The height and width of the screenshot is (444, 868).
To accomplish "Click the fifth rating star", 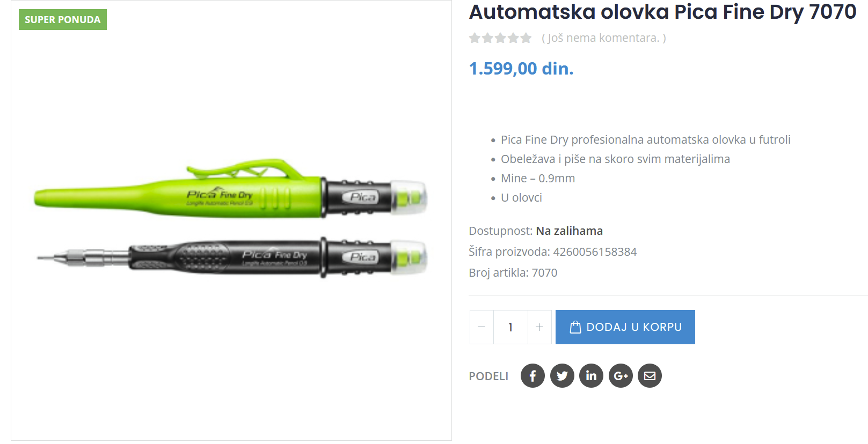I will point(526,38).
